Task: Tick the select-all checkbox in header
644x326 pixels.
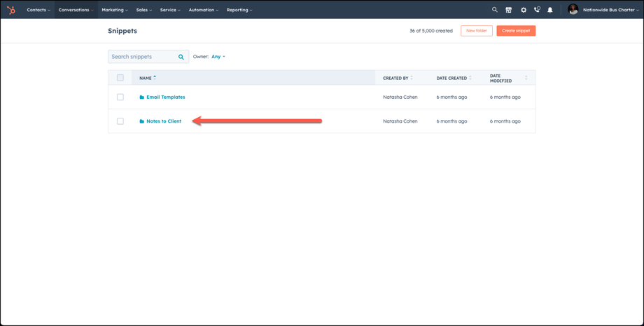Action: 120,78
